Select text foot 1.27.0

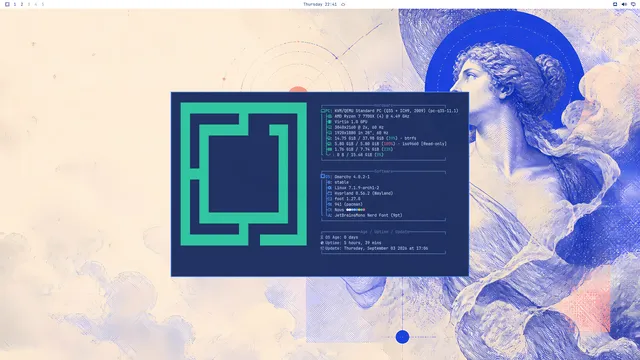point(347,199)
